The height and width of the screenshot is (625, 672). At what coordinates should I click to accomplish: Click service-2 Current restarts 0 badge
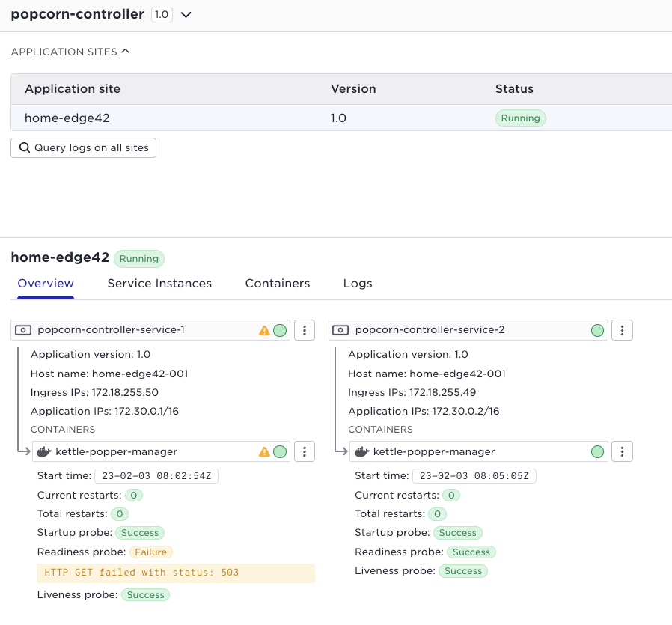click(451, 496)
